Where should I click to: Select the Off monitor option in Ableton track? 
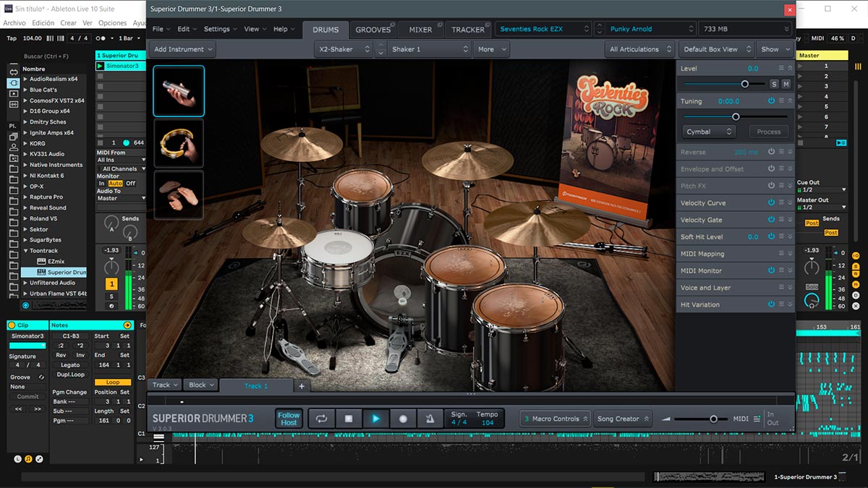(131, 184)
